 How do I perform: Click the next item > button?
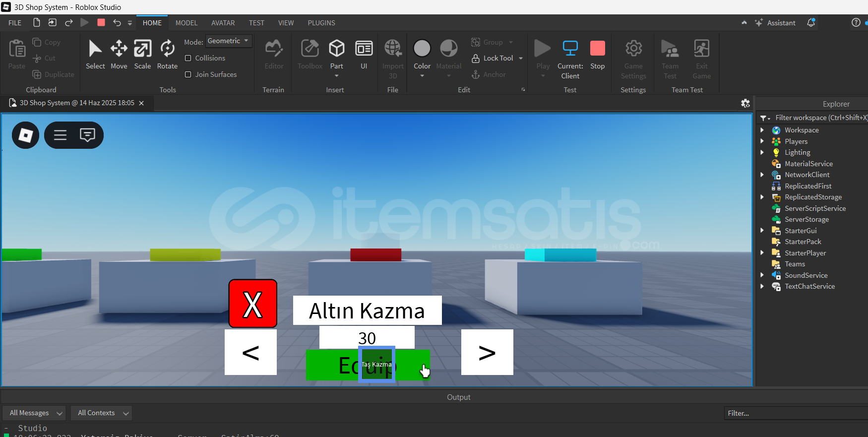(x=487, y=352)
